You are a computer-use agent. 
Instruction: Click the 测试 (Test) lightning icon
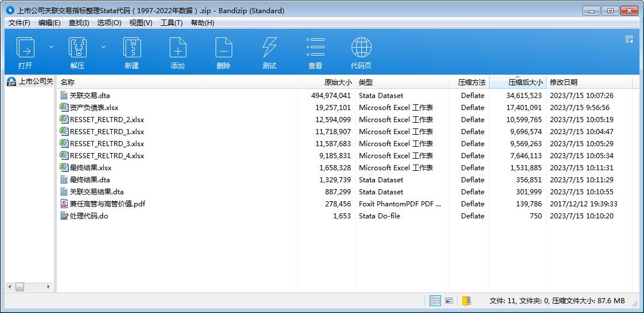point(270,47)
